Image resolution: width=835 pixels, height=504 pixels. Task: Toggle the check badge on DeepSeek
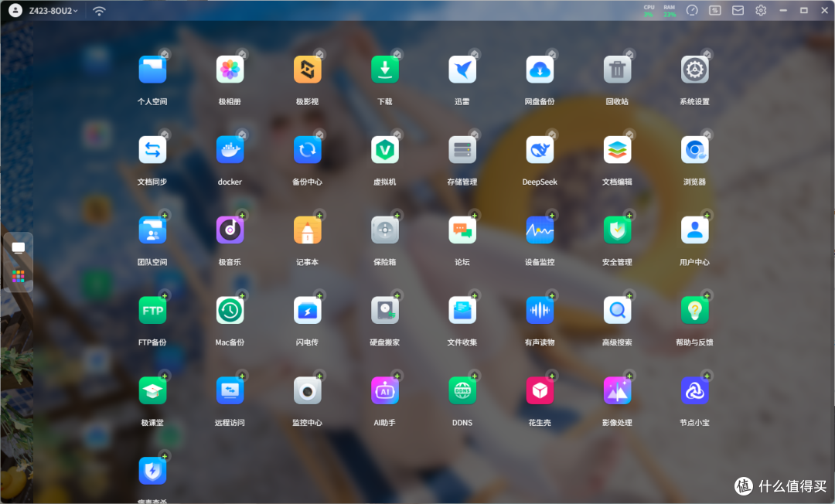tap(552, 134)
